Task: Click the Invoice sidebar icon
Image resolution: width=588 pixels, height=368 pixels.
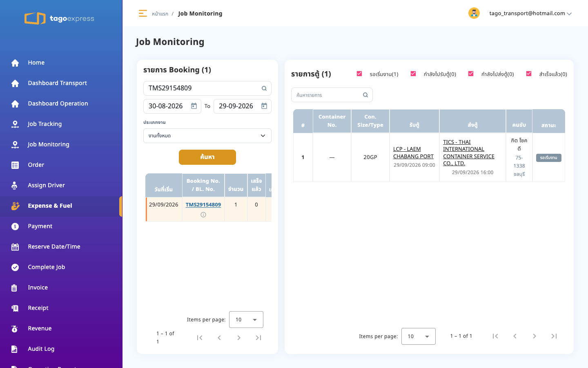Action: [15, 287]
